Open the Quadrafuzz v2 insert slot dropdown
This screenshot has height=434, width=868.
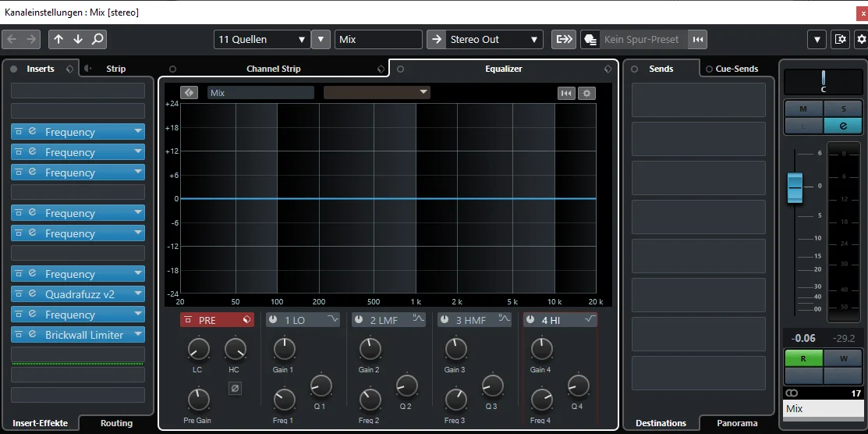coord(138,293)
